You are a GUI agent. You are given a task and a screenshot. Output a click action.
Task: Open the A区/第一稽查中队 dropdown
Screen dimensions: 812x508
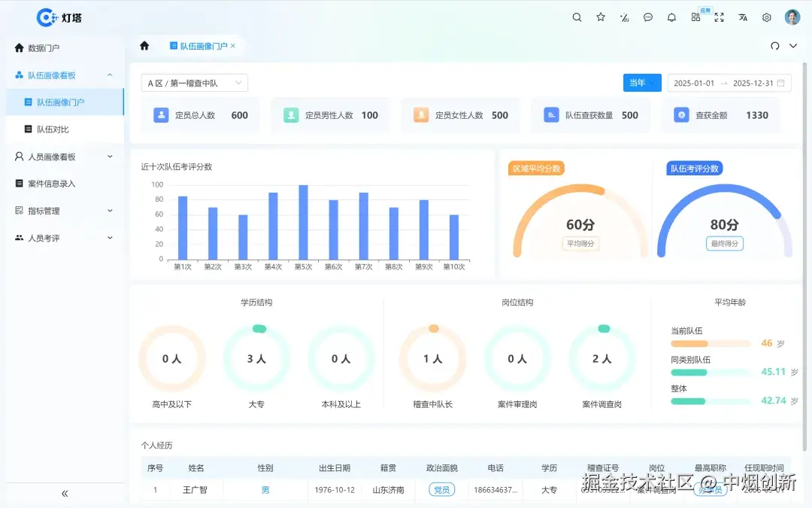click(x=194, y=83)
